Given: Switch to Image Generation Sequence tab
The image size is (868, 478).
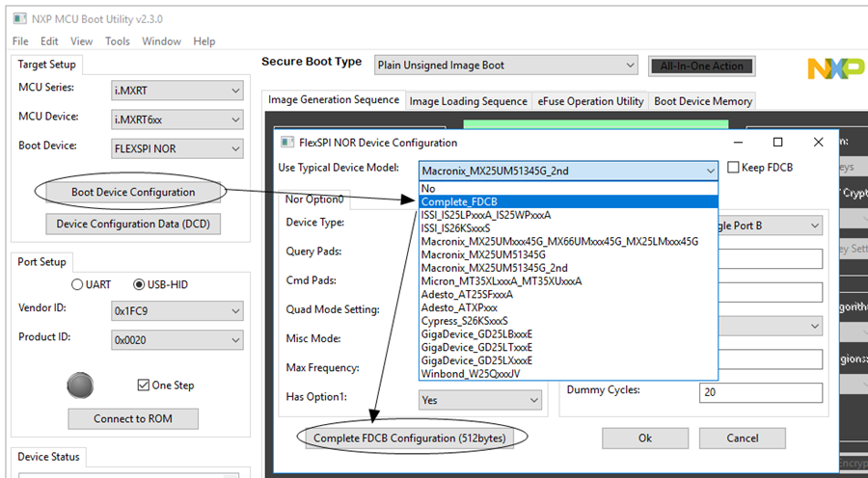Looking at the screenshot, I should [x=334, y=100].
